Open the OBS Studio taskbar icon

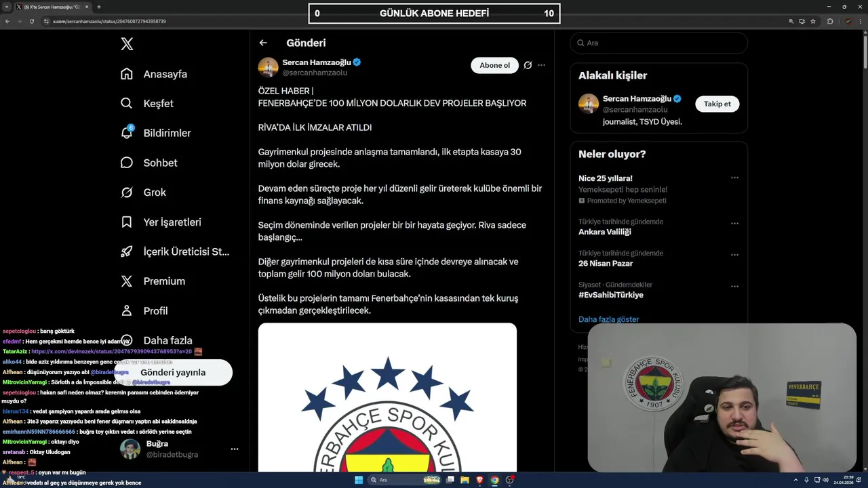[509, 480]
